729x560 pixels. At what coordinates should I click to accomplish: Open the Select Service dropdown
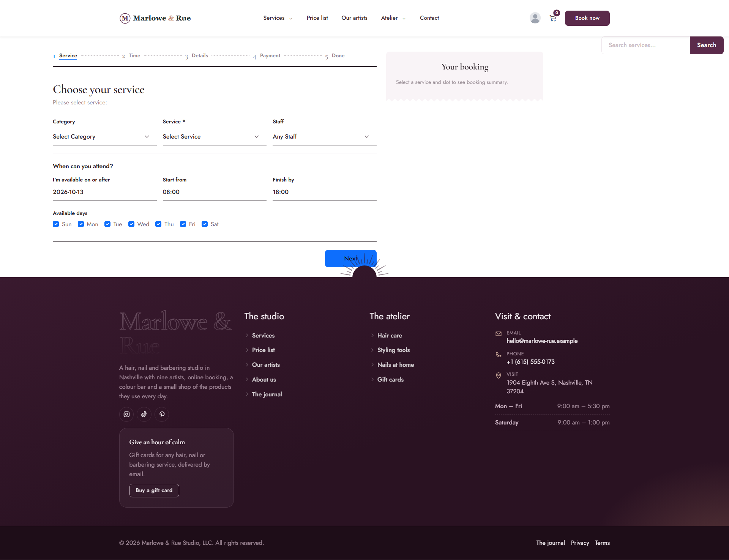pos(215,137)
